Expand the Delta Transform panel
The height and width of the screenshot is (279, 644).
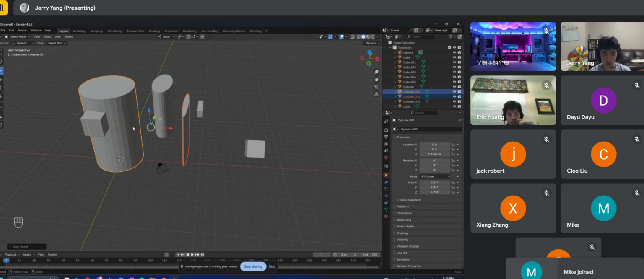(x=410, y=200)
